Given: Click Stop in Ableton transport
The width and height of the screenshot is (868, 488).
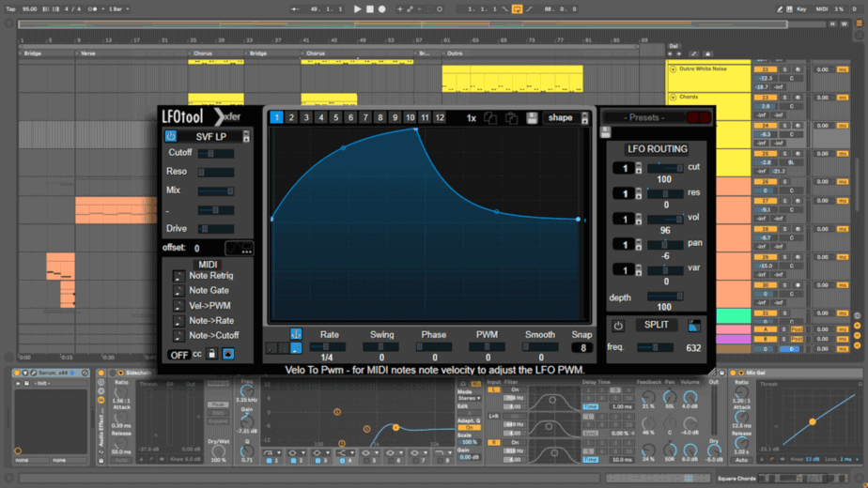Looking at the screenshot, I should 370,8.
